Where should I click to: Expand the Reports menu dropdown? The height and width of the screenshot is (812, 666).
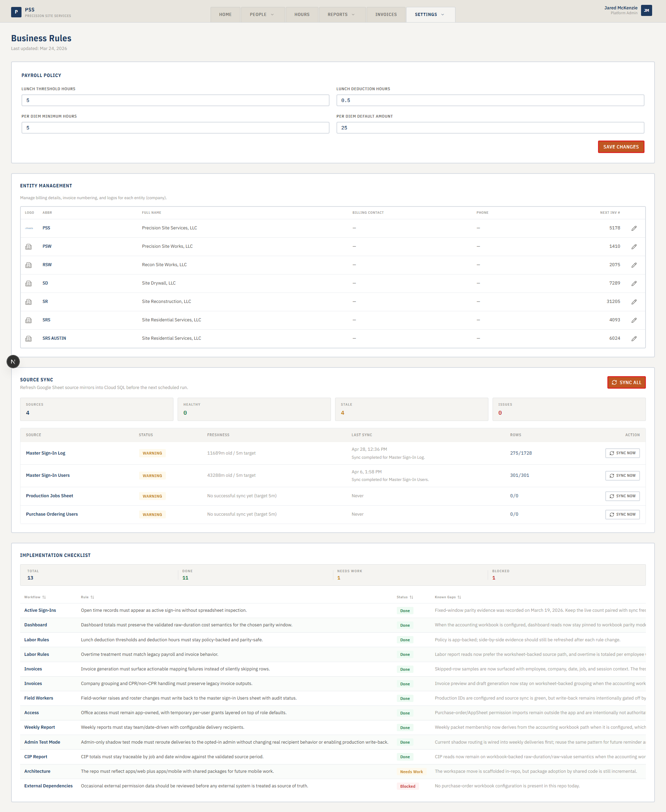click(x=342, y=15)
